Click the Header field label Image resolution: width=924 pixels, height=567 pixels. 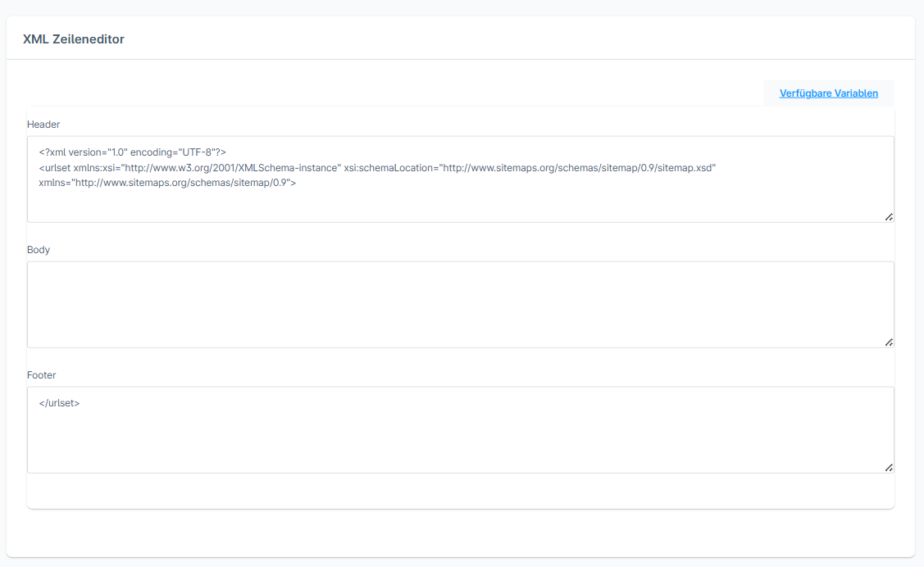tap(43, 125)
